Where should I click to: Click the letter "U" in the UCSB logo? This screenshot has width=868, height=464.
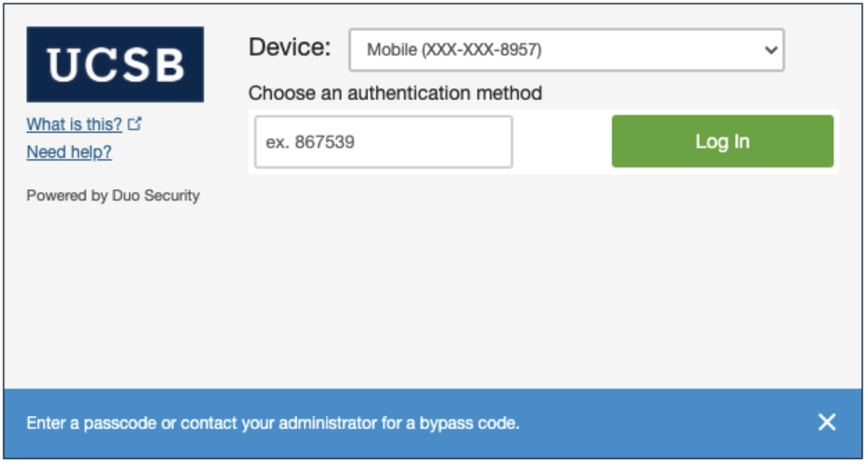[x=62, y=65]
